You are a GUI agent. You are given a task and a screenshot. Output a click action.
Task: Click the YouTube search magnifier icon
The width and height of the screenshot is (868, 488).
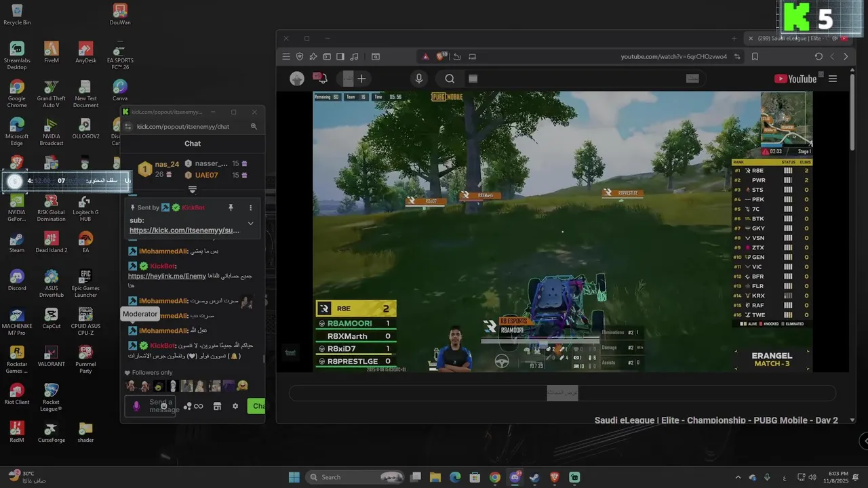pos(450,79)
